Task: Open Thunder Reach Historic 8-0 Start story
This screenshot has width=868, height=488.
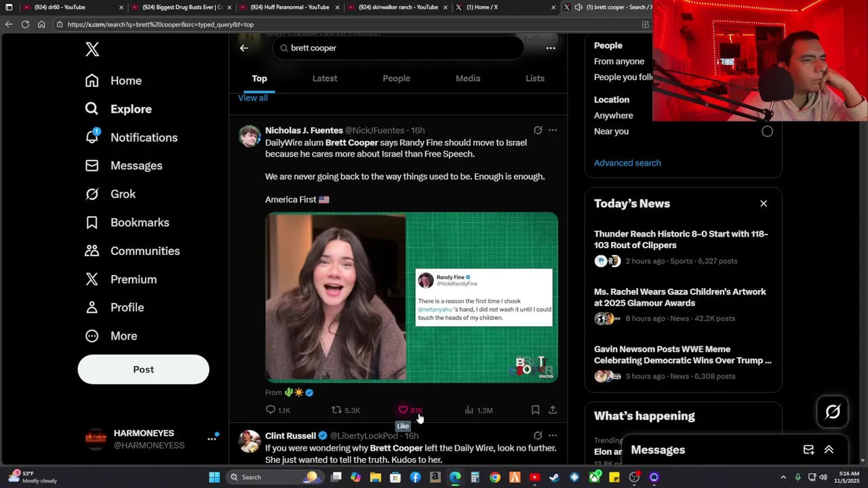Action: pos(683,247)
